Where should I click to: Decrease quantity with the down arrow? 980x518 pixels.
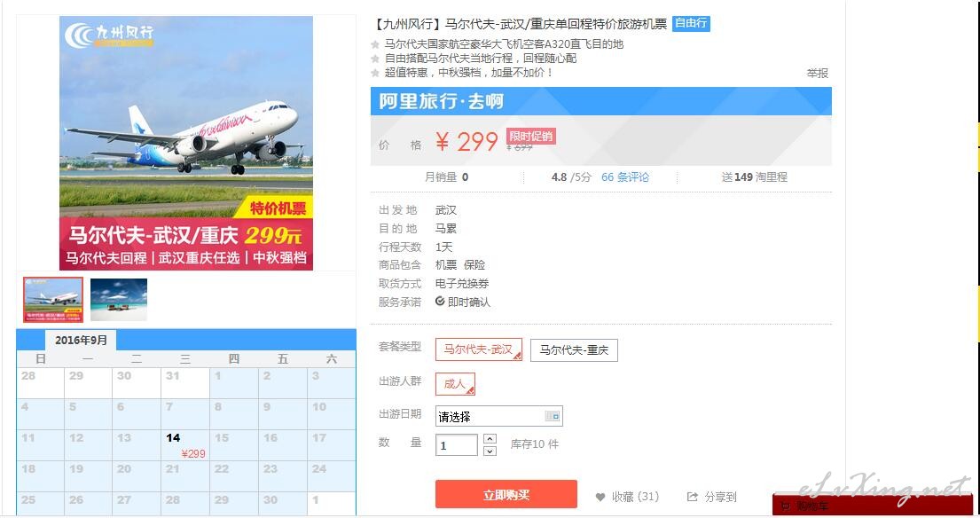click(490, 451)
